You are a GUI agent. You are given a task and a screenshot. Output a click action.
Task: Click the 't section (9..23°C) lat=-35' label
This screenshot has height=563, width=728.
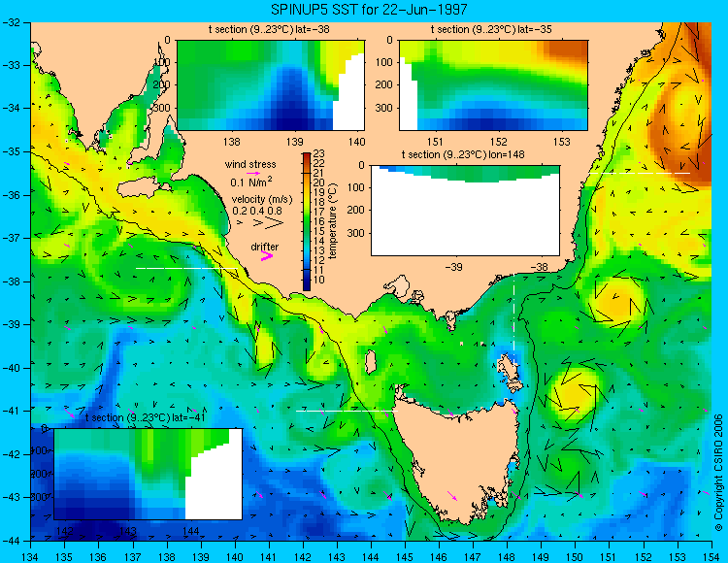pyautogui.click(x=492, y=30)
